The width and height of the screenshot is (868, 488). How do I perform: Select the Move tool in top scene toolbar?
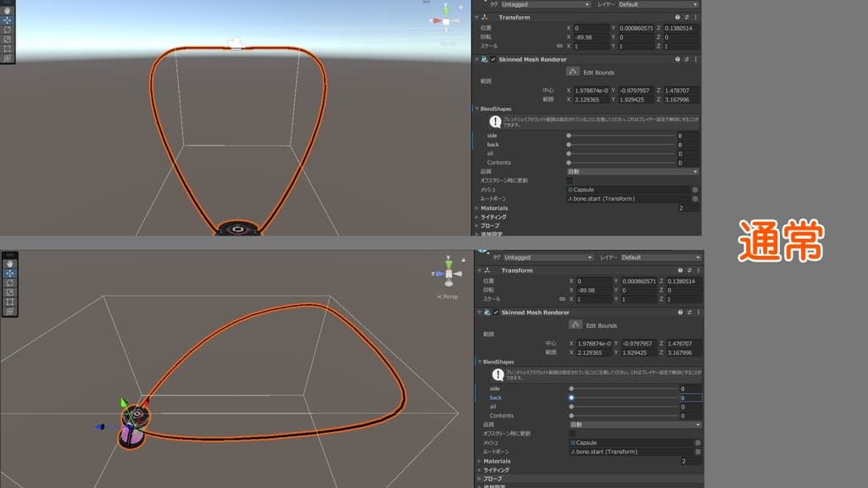click(x=8, y=19)
